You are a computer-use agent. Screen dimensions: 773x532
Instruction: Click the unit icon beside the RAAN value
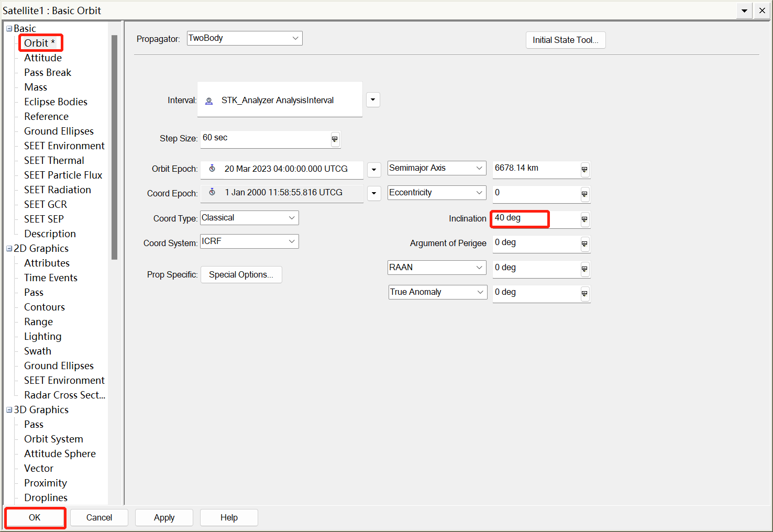(584, 269)
